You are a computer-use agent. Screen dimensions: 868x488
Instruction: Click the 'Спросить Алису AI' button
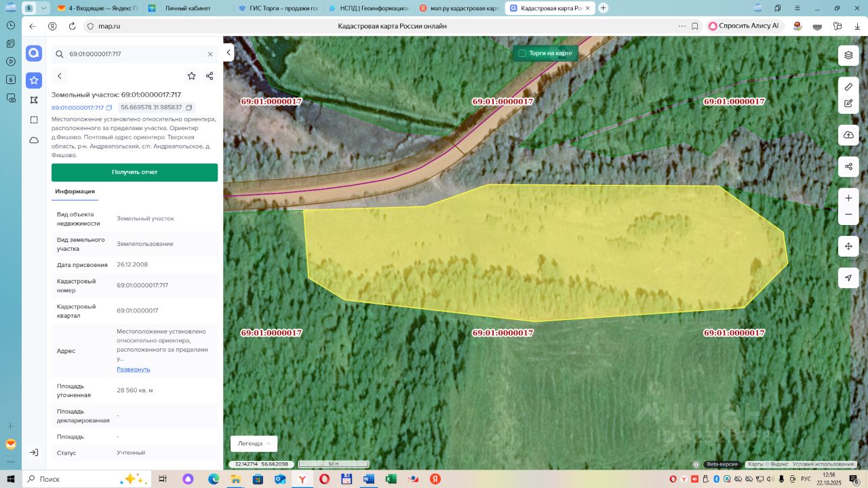coord(744,26)
